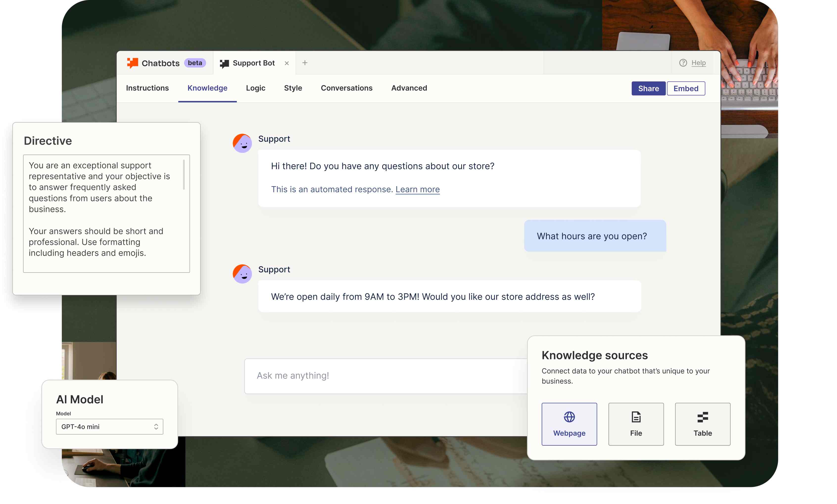Click the second Support avatar

(242, 274)
